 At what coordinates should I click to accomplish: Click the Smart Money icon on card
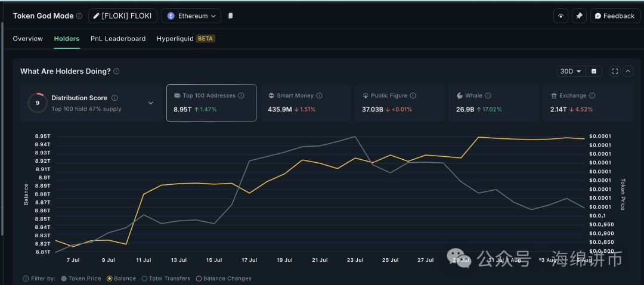(271, 95)
